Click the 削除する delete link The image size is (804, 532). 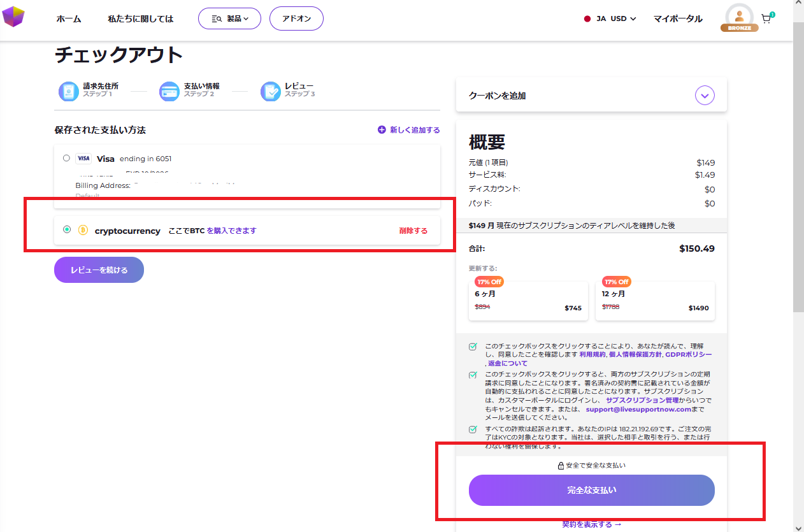tap(413, 231)
